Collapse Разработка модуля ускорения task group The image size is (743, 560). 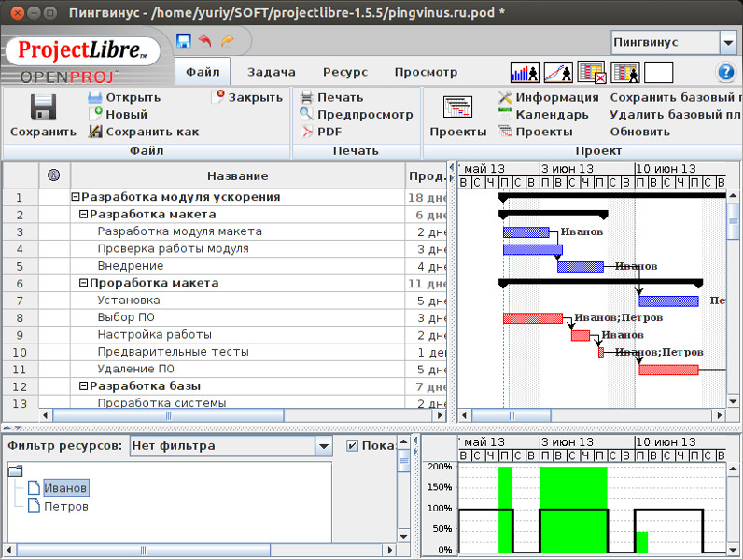75,197
